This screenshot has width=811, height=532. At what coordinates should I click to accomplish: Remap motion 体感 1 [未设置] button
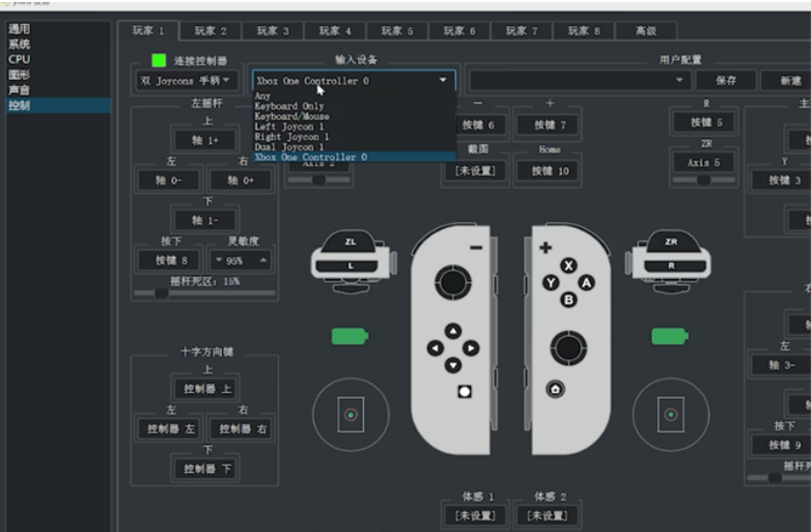475,516
